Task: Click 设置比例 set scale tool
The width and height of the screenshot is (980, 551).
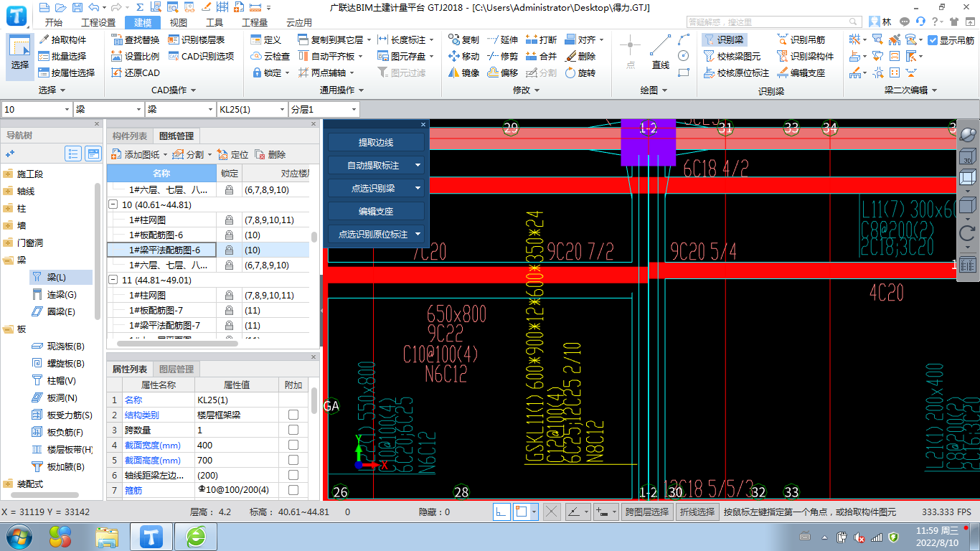Action: [136, 56]
